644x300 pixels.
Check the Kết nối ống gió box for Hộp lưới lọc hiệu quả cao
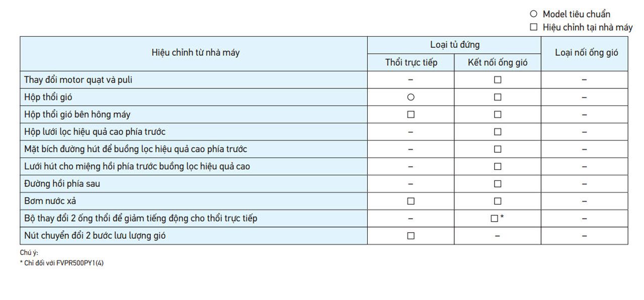coord(498,132)
